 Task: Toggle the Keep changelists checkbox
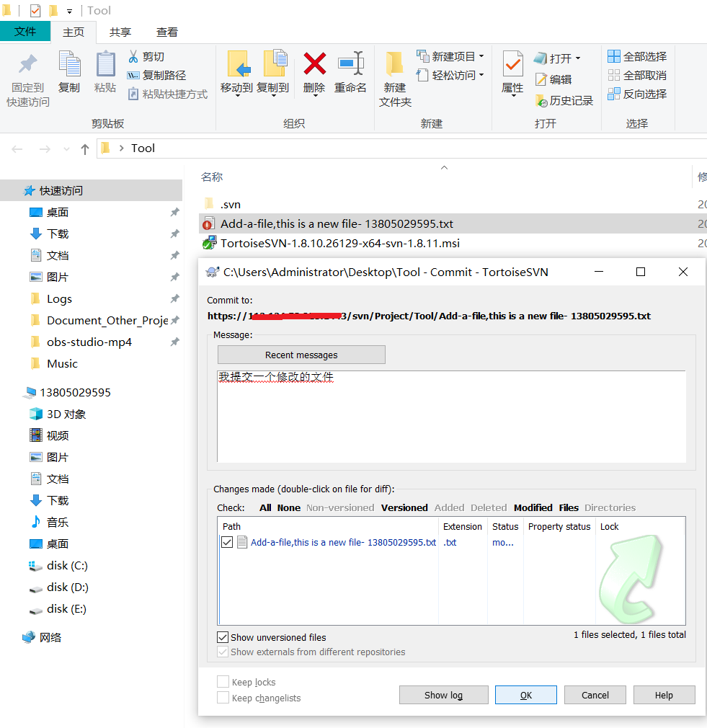[x=223, y=697]
